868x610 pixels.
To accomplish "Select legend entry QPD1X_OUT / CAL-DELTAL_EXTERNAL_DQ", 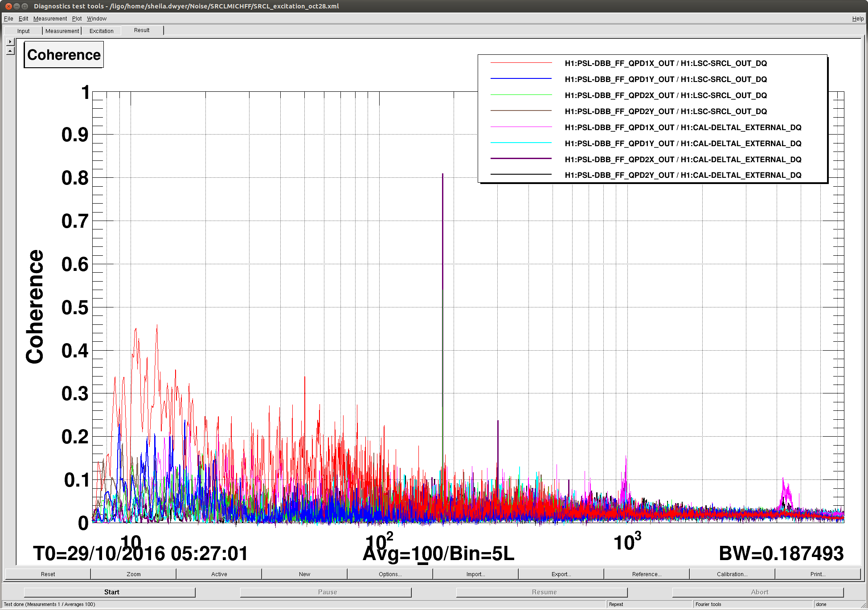I will (683, 127).
